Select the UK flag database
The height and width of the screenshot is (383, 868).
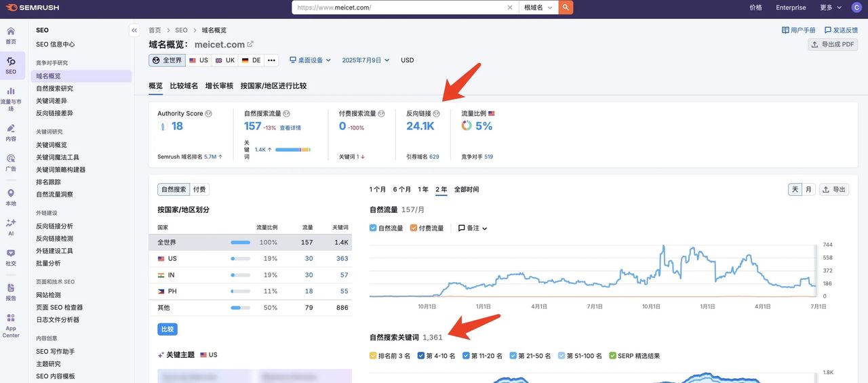[225, 60]
